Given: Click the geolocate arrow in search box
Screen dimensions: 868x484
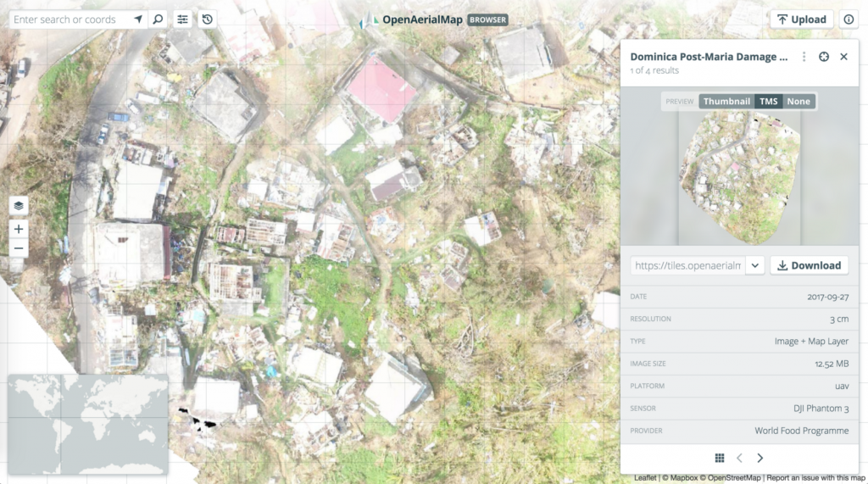Looking at the screenshot, I should (x=138, y=19).
